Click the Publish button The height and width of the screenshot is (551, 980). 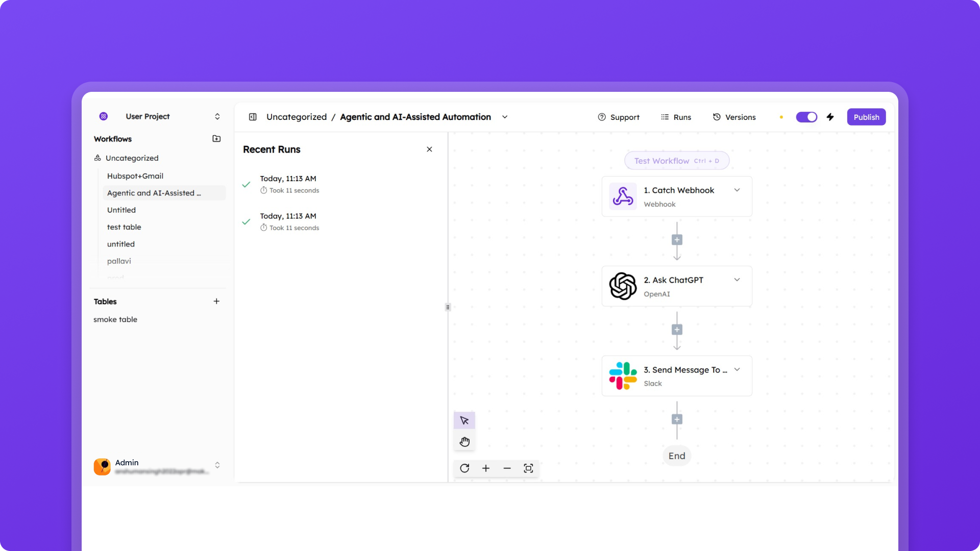pyautogui.click(x=866, y=117)
